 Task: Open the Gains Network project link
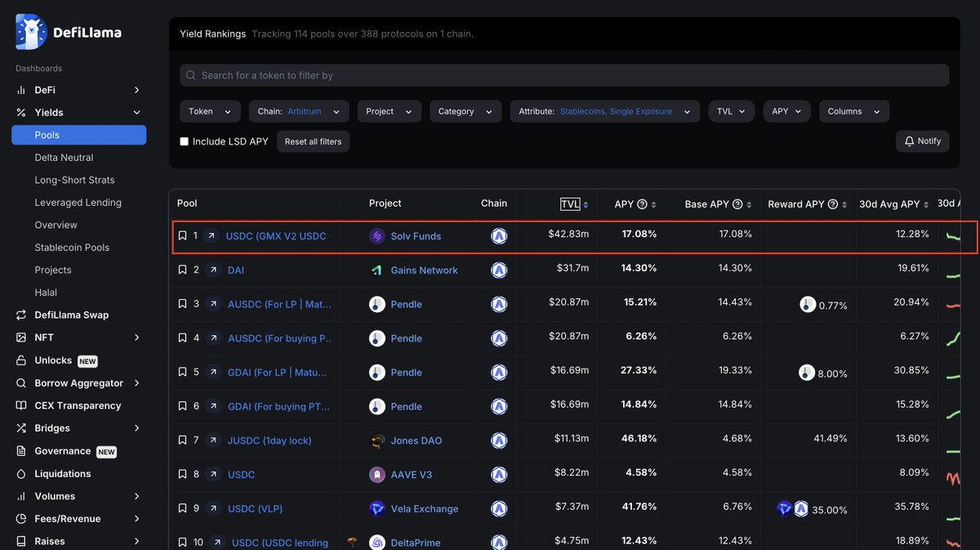[x=424, y=270]
